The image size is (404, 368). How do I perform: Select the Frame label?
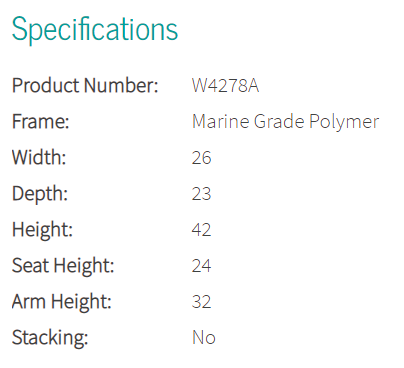(41, 121)
